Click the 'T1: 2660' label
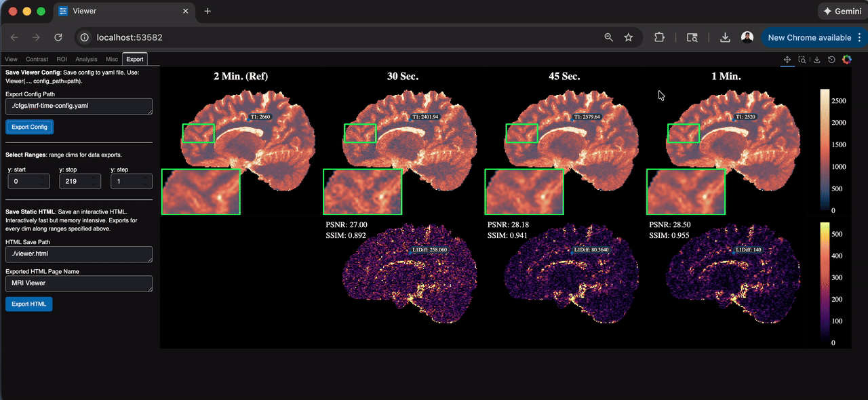868x400 pixels. point(260,117)
